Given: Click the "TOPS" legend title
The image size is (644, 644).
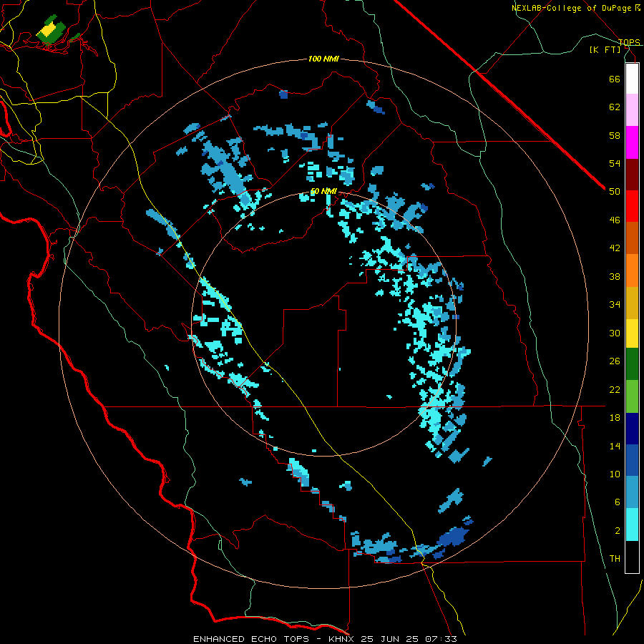Looking at the screenshot, I should pos(629,42).
